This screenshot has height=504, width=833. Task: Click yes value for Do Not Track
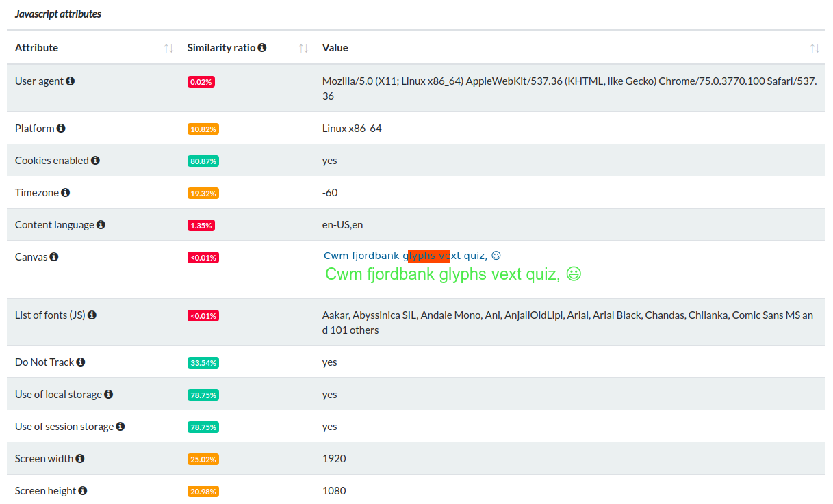[330, 362]
